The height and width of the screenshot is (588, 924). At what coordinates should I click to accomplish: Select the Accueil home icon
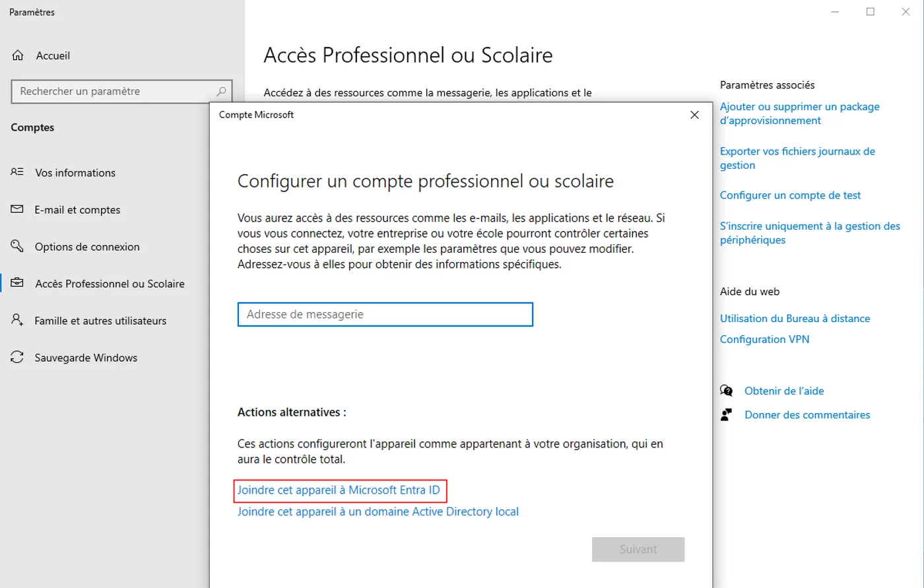tap(18, 55)
